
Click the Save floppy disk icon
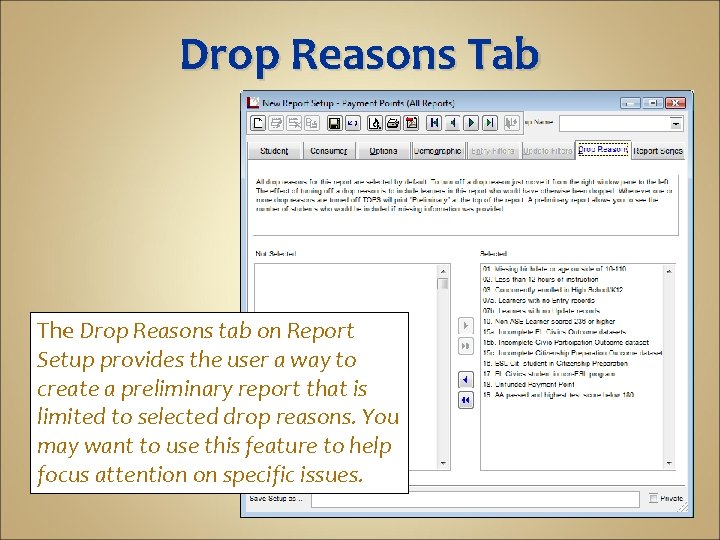click(x=335, y=123)
